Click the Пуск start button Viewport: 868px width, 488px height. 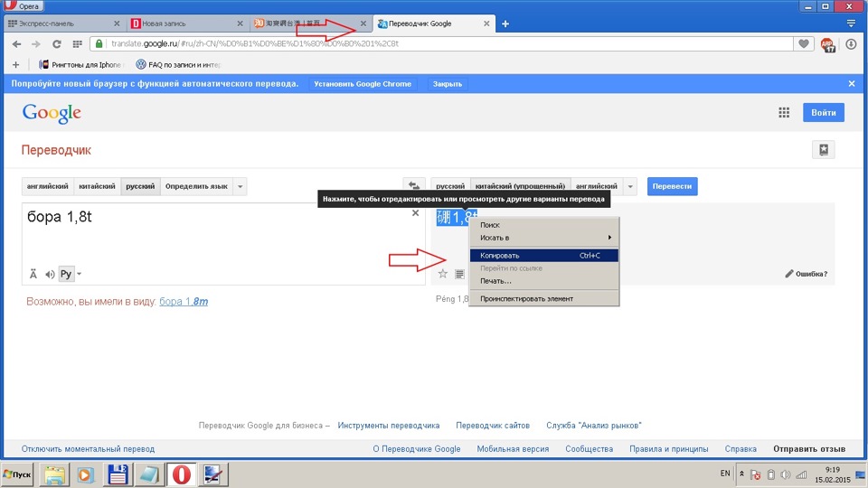18,474
